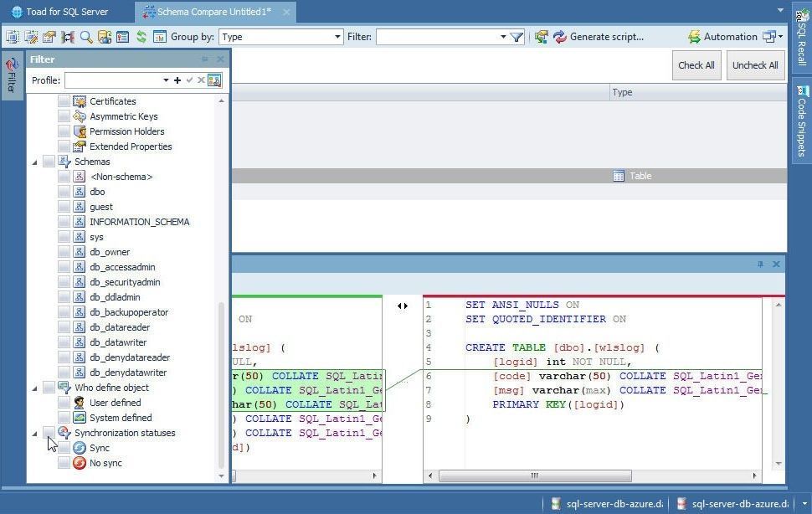
Task: Check the Certificates checkbox
Action: coord(64,101)
